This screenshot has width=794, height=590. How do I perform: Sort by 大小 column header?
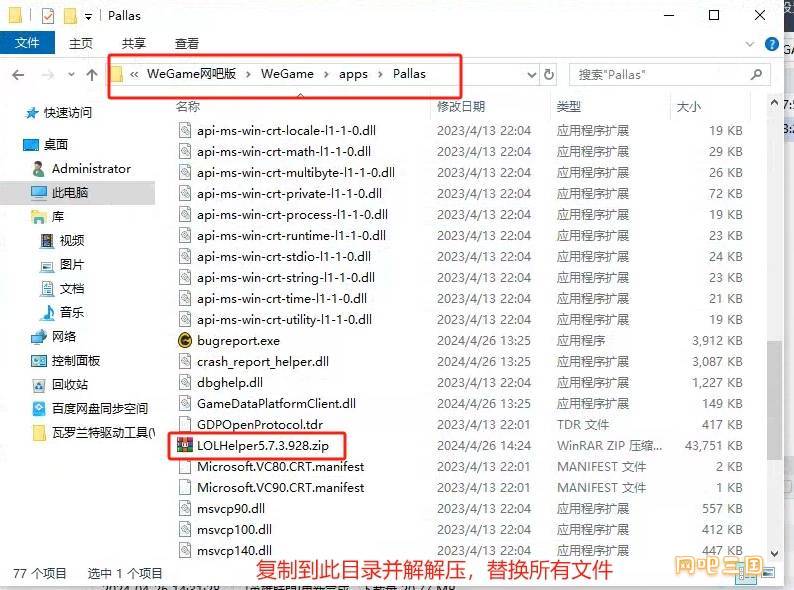click(689, 106)
